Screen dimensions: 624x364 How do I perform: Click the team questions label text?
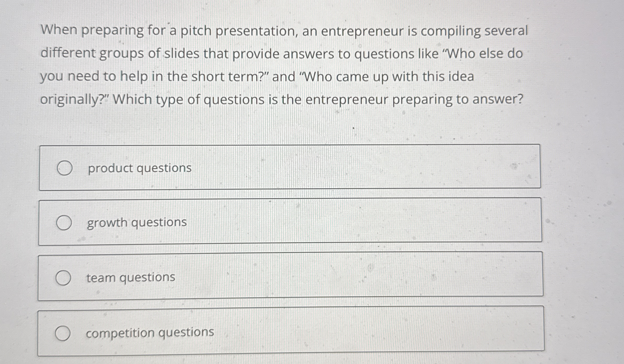coord(131,278)
